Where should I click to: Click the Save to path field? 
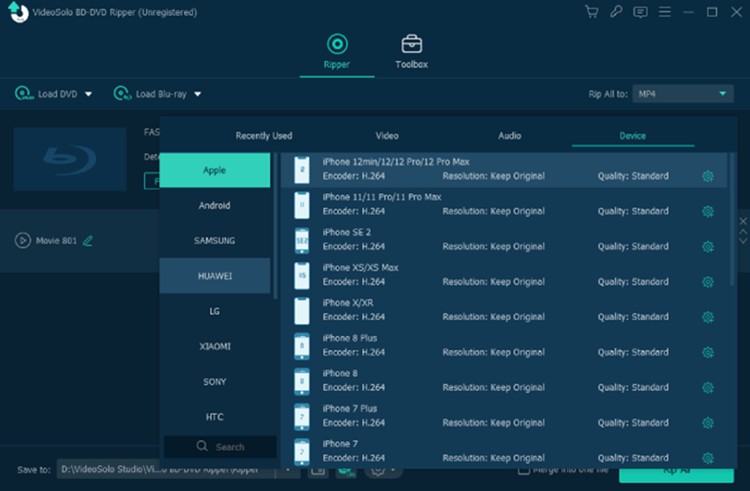click(x=165, y=469)
